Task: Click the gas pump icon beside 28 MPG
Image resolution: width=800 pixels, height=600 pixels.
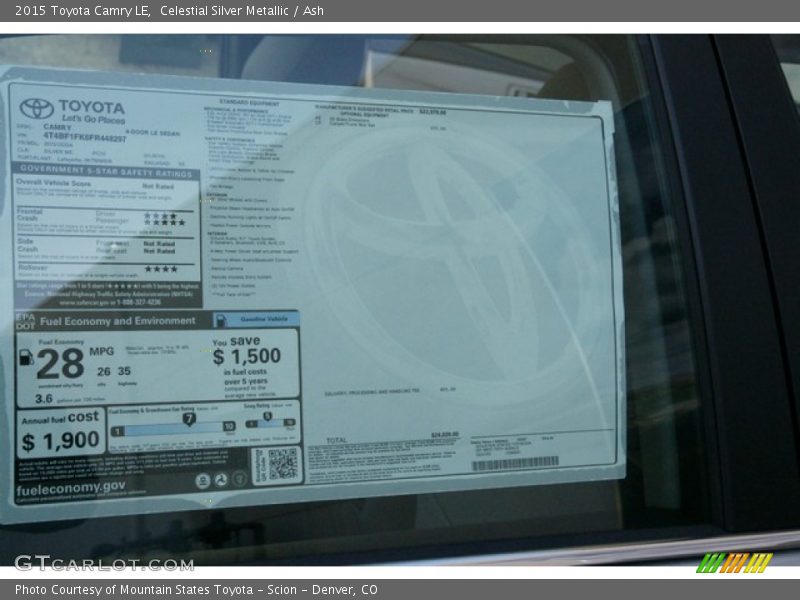Action: click(x=26, y=357)
